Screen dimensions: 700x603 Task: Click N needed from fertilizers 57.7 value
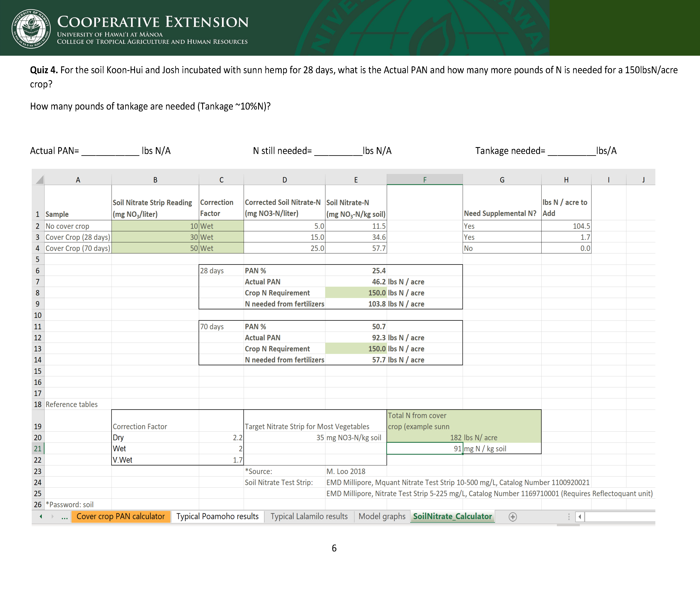pyautogui.click(x=356, y=360)
